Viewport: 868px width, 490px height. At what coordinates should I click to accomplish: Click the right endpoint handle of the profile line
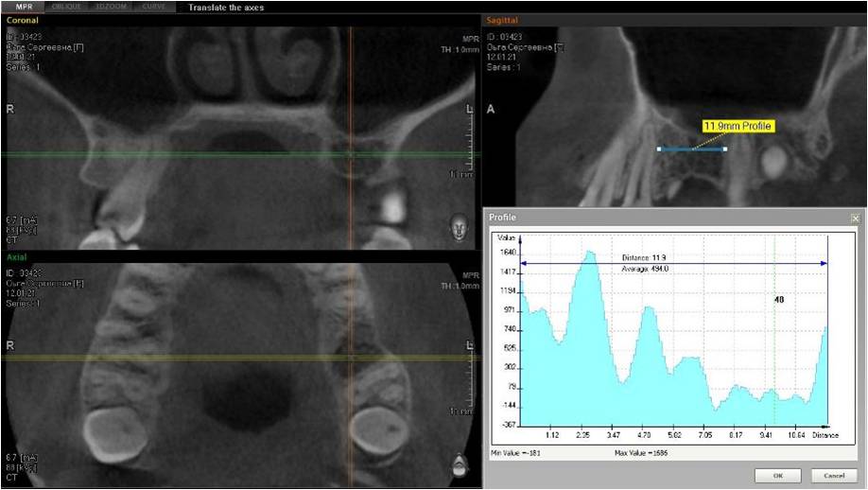725,149
